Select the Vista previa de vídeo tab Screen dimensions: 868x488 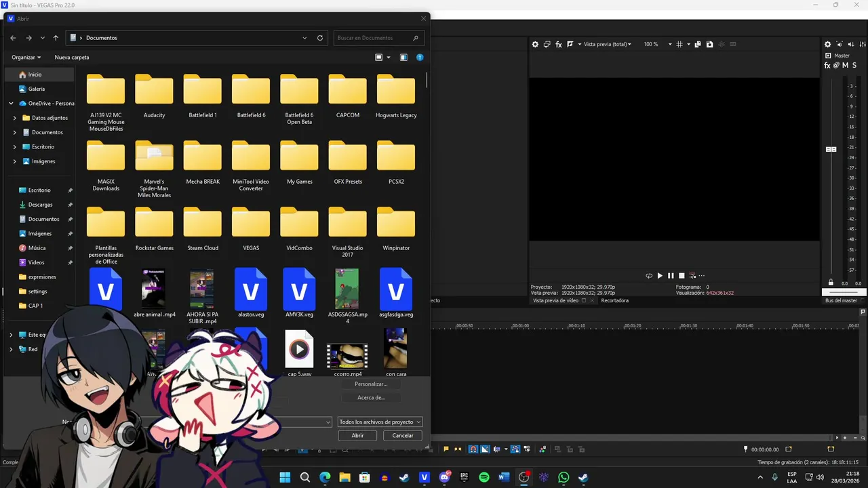tap(555, 300)
